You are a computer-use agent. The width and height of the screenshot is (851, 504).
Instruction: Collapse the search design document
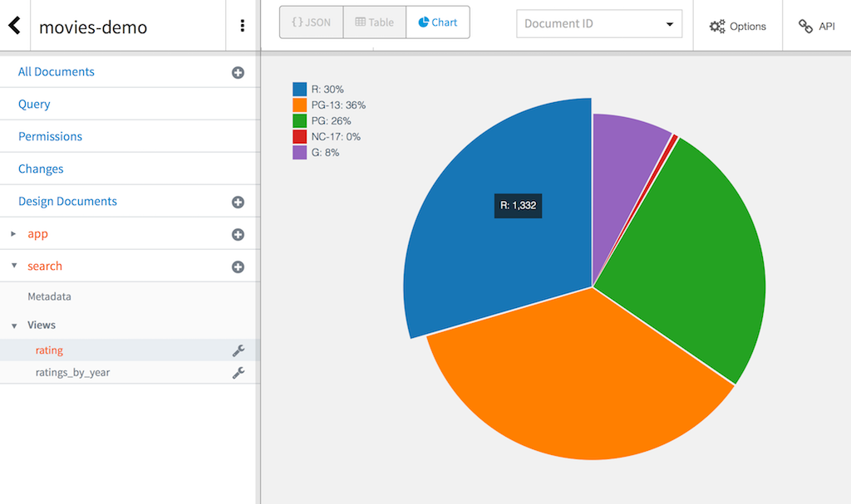[13, 266]
